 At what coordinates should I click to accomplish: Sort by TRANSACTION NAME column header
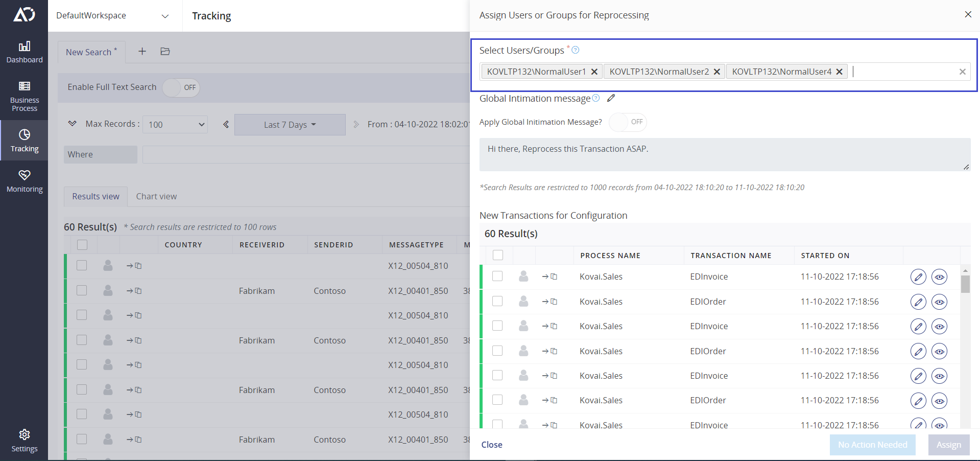point(731,256)
